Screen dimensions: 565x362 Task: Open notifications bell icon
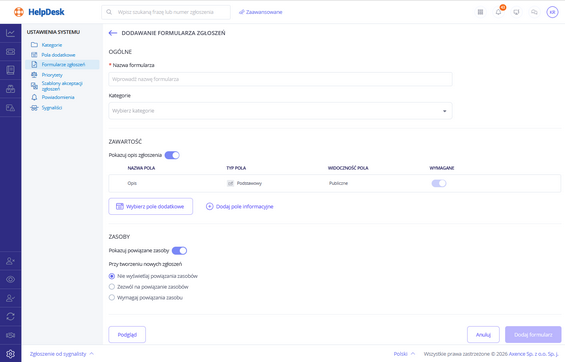click(x=498, y=12)
